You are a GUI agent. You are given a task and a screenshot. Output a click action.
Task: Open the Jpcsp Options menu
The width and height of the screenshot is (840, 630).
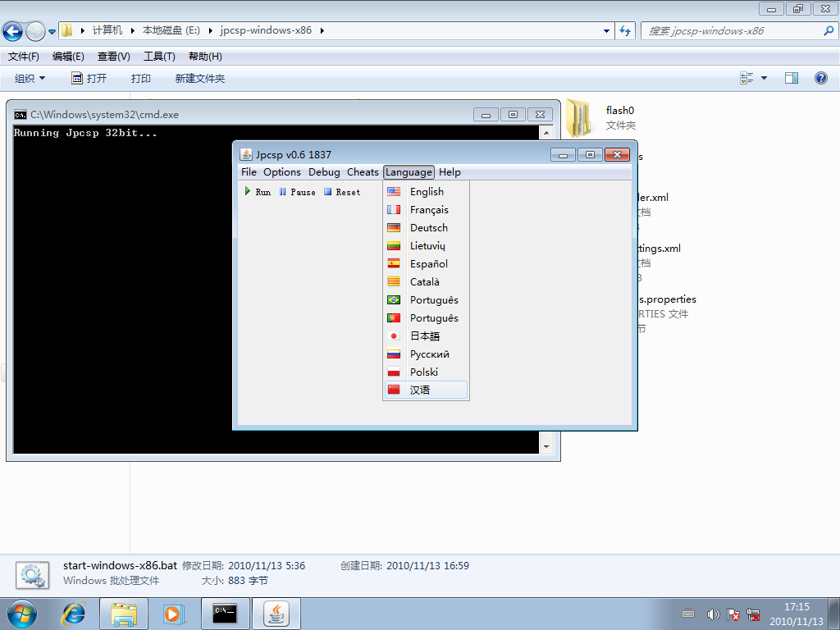click(282, 172)
